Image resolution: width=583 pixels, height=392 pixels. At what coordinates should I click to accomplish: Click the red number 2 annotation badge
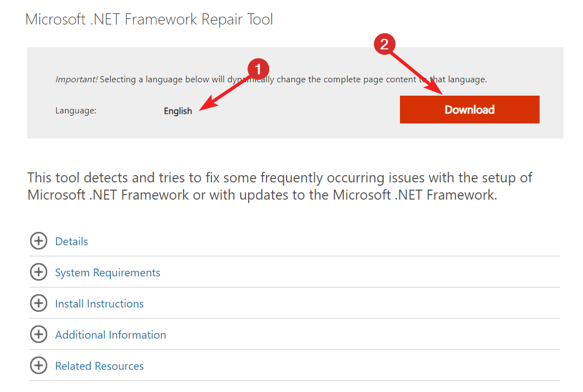pos(384,44)
